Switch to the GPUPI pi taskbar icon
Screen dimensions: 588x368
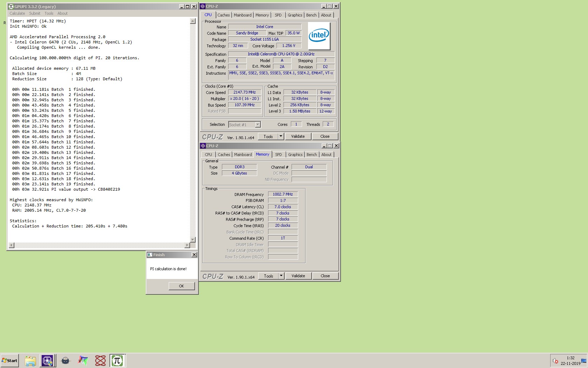[x=117, y=361]
